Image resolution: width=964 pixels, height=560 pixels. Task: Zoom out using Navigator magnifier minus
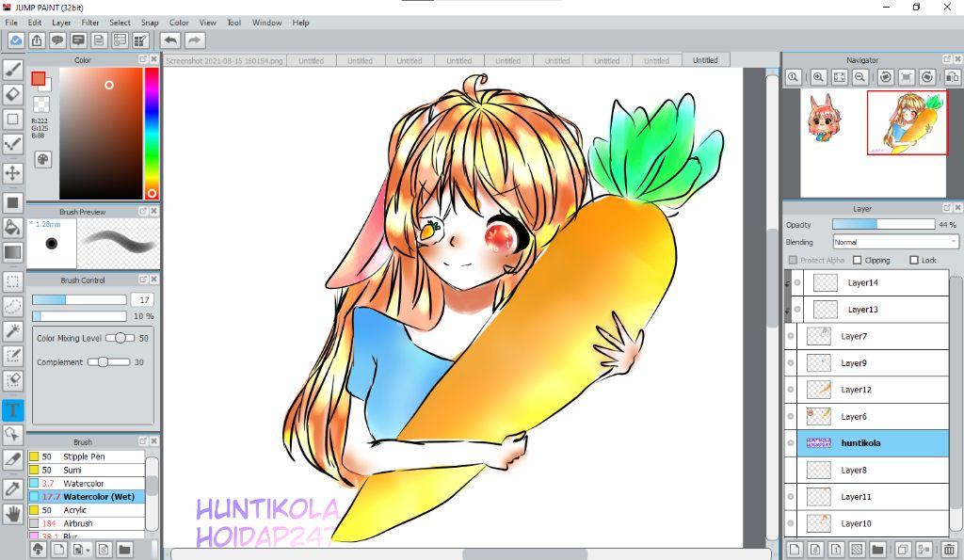click(860, 77)
